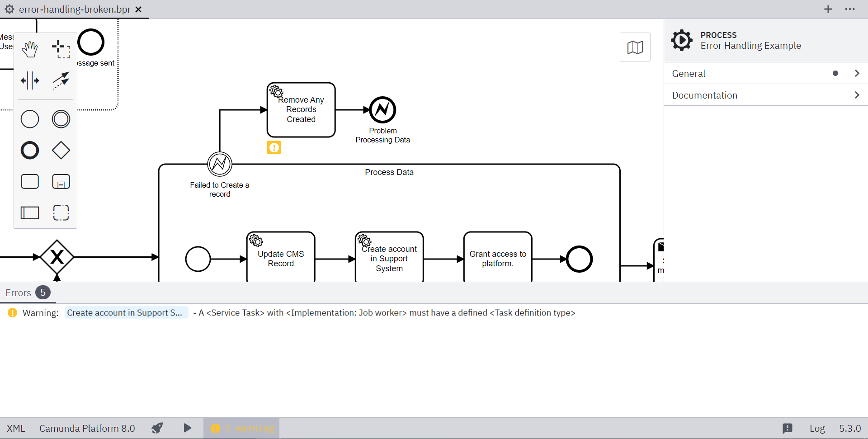Create an expanded subprocess from the palette
Image resolution: width=868 pixels, height=439 pixels.
(x=61, y=181)
